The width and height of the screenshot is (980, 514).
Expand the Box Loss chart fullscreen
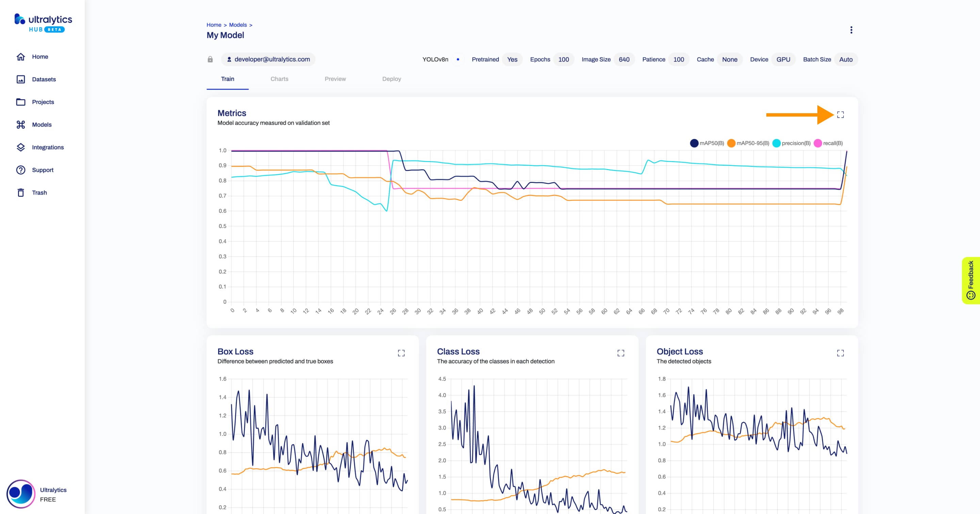tap(401, 353)
